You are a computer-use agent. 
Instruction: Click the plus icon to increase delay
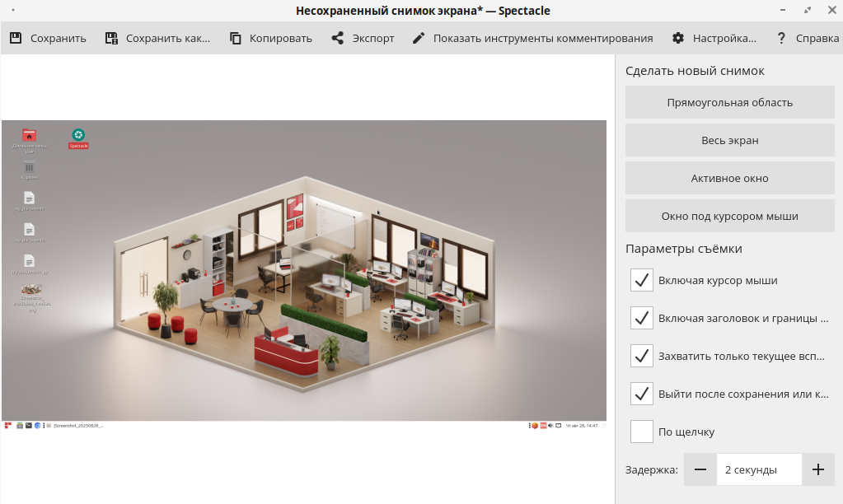[x=817, y=469]
